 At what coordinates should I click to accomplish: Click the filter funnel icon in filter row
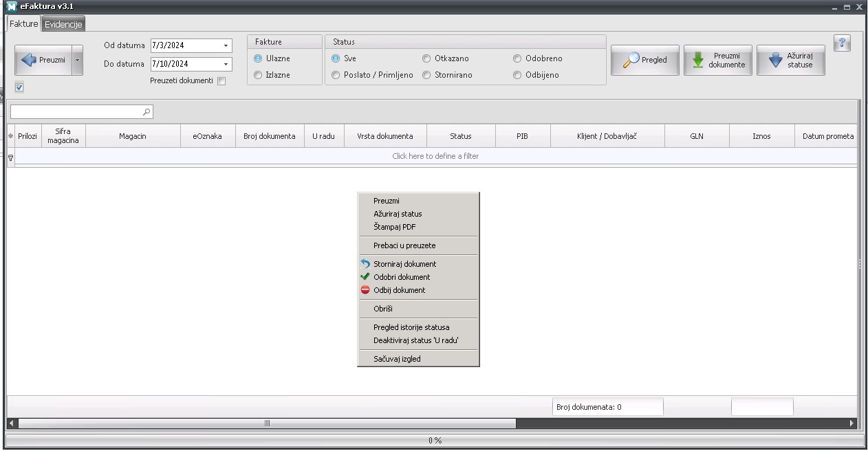pyautogui.click(x=10, y=157)
